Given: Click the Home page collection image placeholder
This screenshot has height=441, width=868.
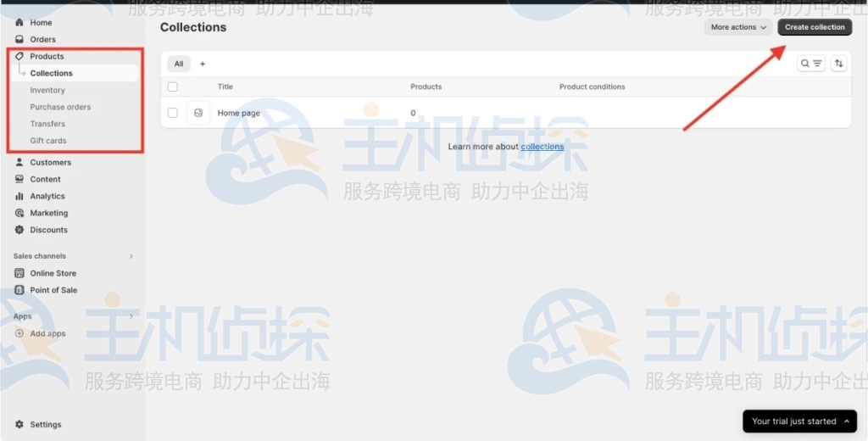Looking at the screenshot, I should [198, 113].
